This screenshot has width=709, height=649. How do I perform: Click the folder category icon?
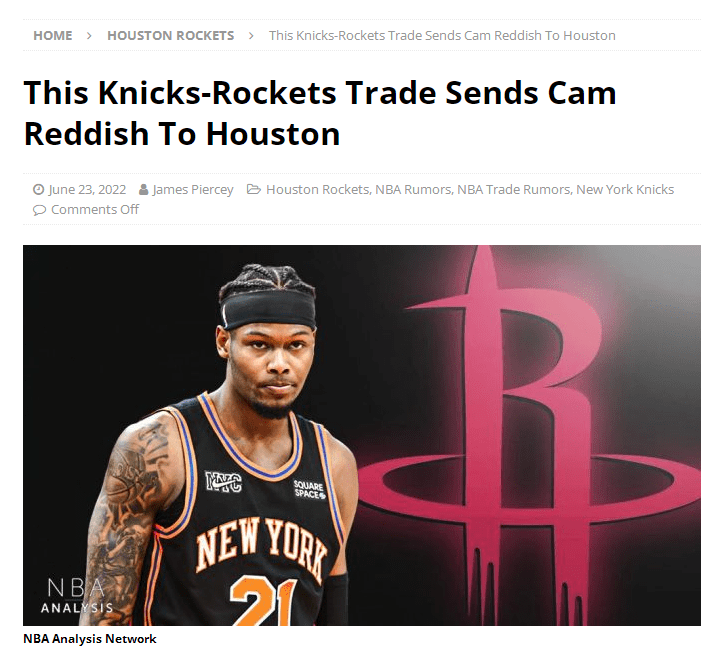pos(254,189)
